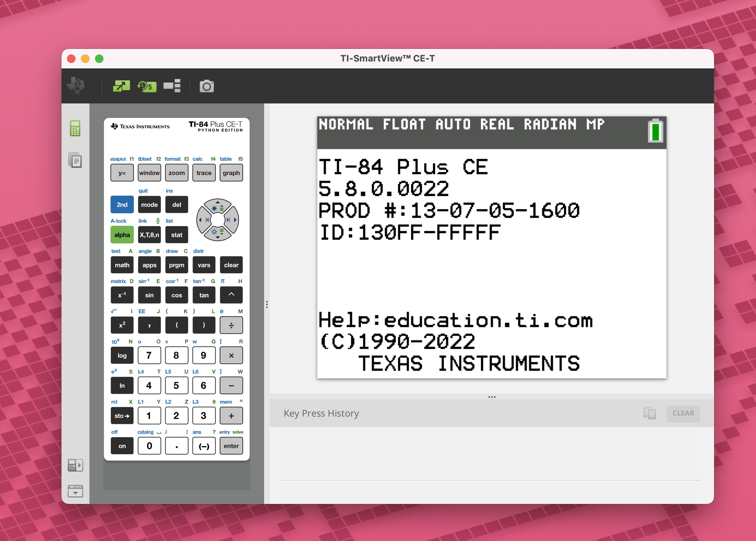This screenshot has width=756, height=541.
Task: Click the cos key
Action: point(177,295)
